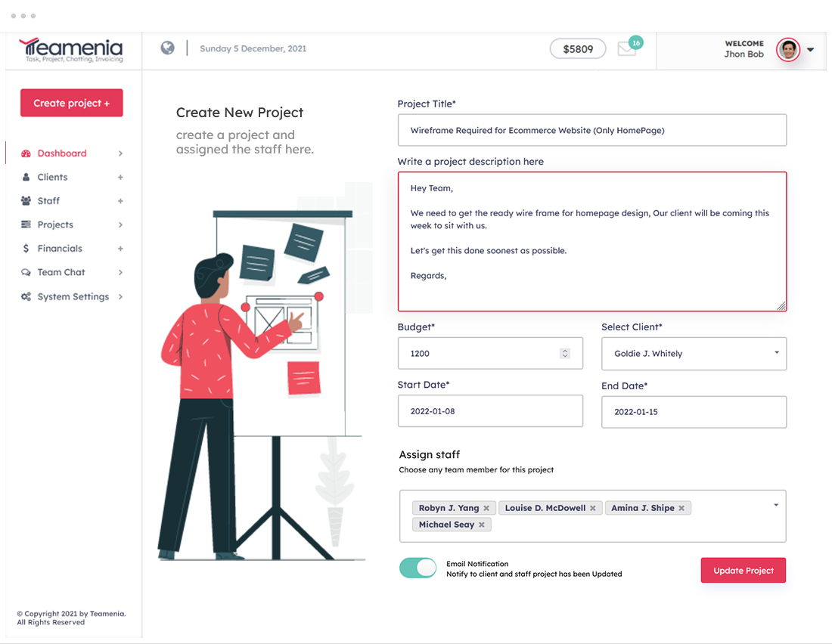Screen dimensions: 832x644
Task: Expand System Settings chevron arrow
Action: tap(120, 296)
